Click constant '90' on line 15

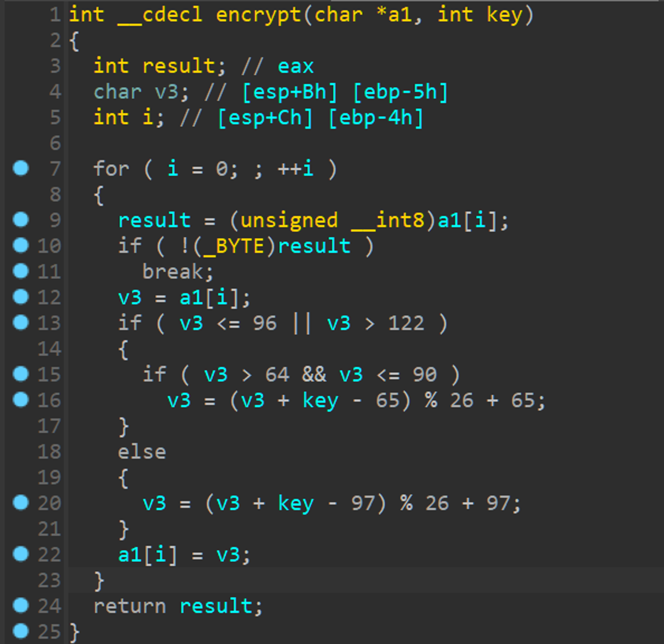(x=425, y=375)
